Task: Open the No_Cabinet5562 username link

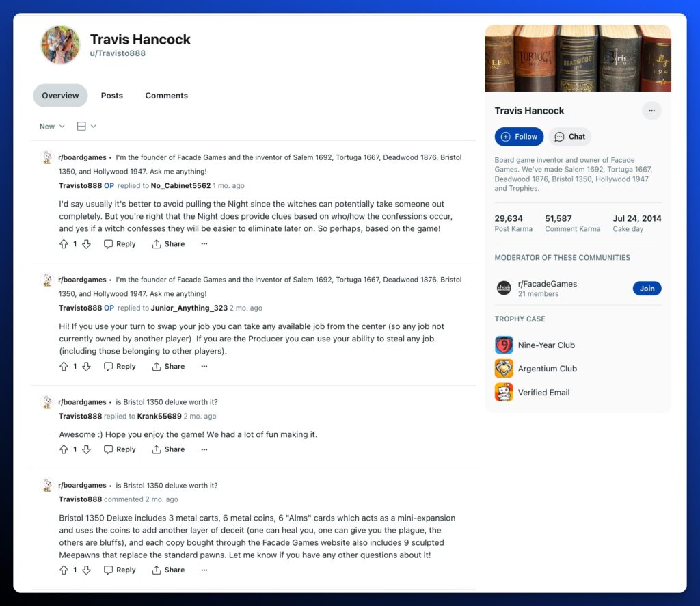Action: coord(180,185)
